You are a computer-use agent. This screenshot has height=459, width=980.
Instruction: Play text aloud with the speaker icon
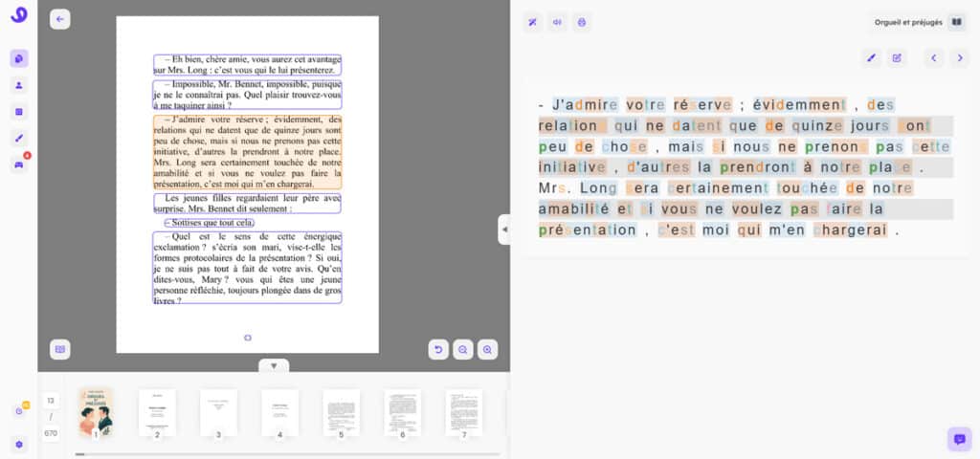click(x=557, y=22)
